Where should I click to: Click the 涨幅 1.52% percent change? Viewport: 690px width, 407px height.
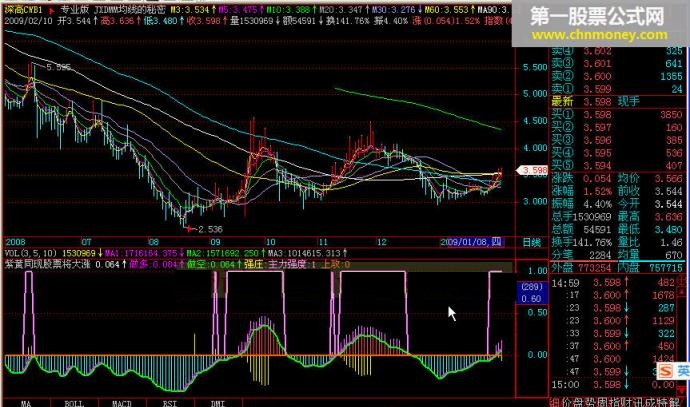point(581,191)
